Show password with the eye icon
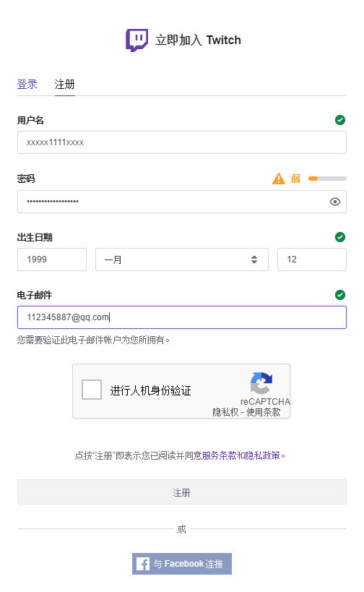 click(x=334, y=202)
